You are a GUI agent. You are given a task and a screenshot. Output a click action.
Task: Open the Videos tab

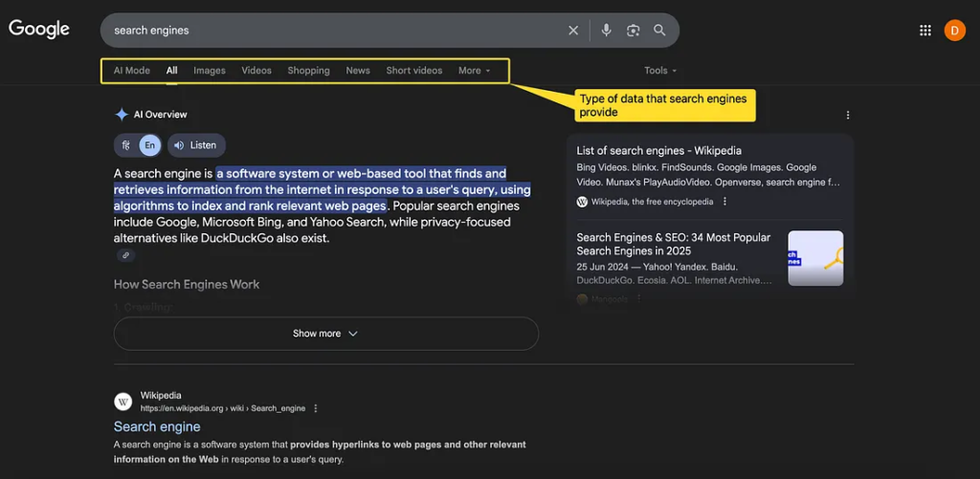pos(256,71)
